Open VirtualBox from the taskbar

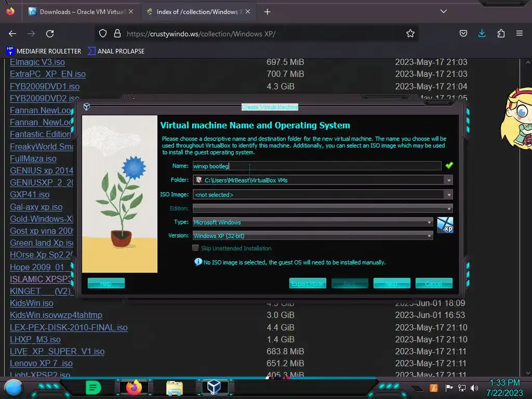click(x=214, y=387)
